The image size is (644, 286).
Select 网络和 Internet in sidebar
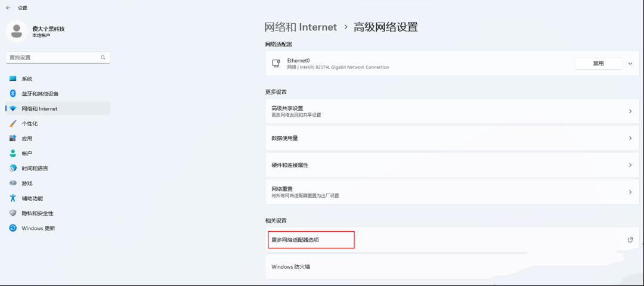coord(58,108)
